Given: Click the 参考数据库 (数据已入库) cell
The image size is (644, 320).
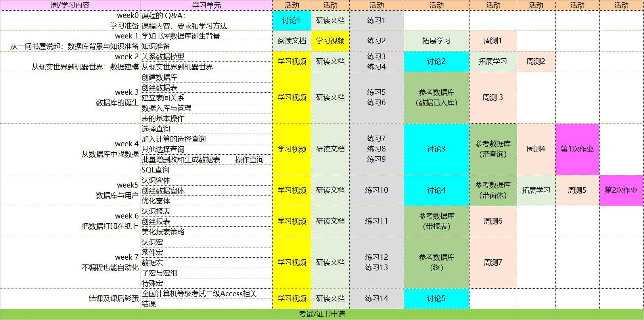Looking at the screenshot, I should click(x=436, y=98).
